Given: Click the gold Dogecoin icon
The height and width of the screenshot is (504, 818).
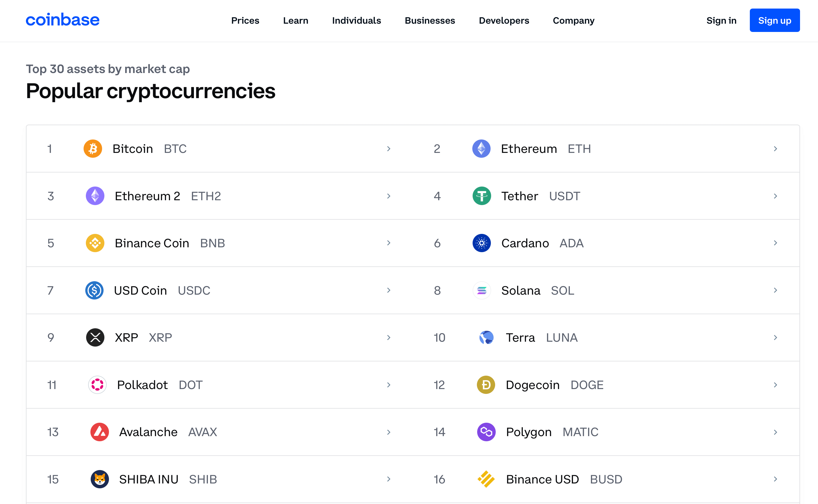Looking at the screenshot, I should [486, 385].
